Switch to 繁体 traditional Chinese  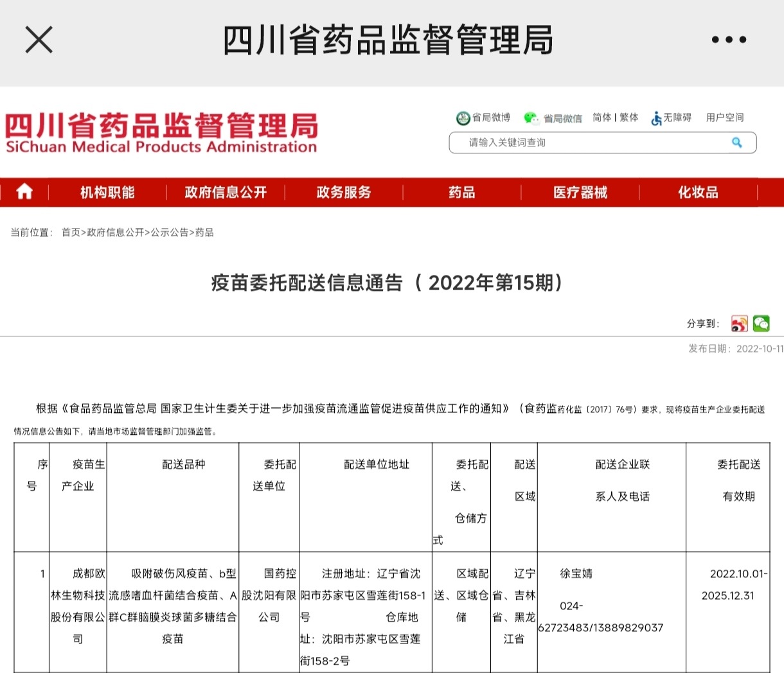[629, 118]
